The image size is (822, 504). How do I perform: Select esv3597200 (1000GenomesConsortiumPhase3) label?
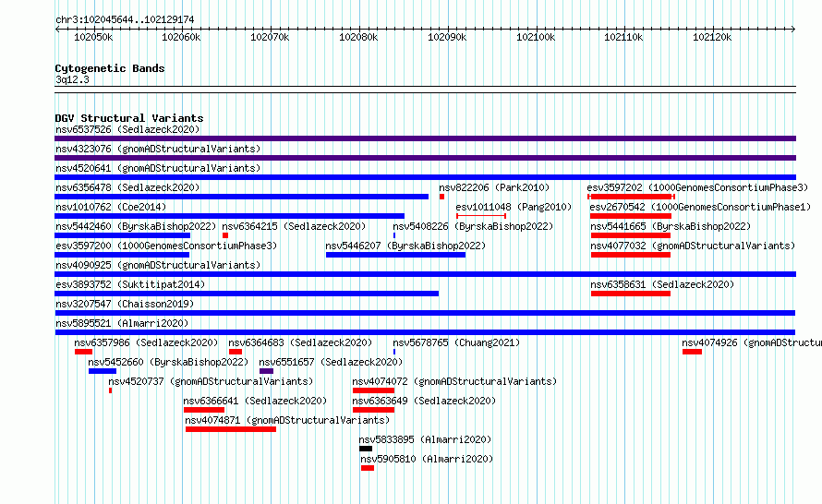[x=166, y=246]
